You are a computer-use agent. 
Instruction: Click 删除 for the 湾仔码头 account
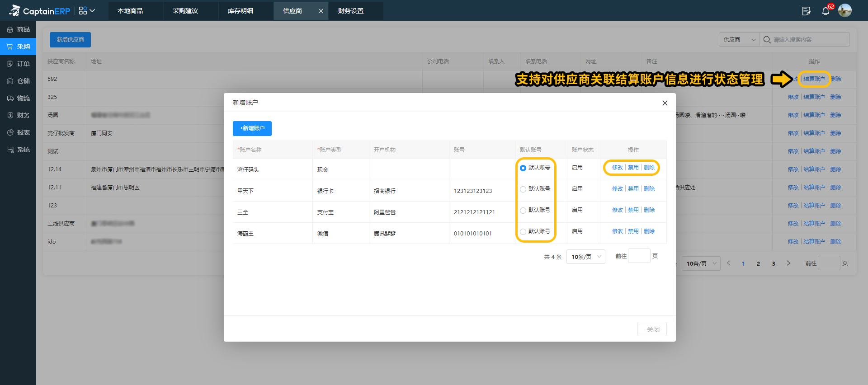point(649,168)
